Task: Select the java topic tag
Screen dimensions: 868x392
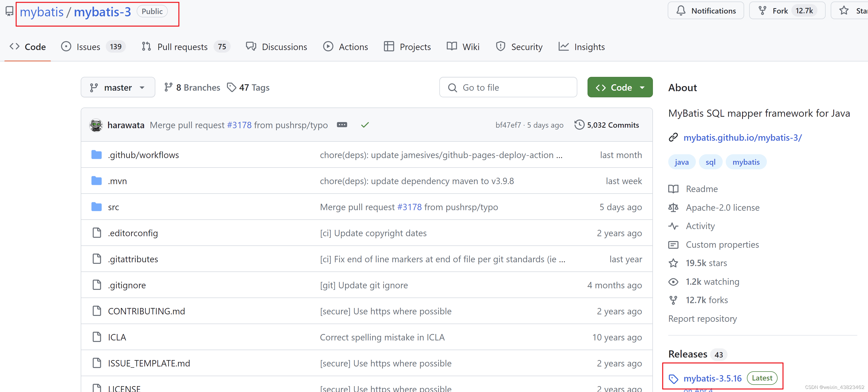Action: coord(682,162)
